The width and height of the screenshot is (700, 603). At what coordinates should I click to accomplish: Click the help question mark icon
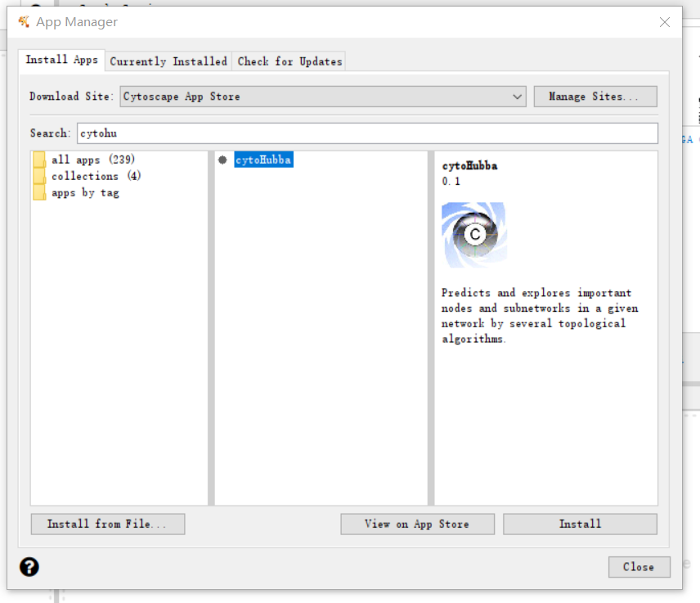coord(29,567)
